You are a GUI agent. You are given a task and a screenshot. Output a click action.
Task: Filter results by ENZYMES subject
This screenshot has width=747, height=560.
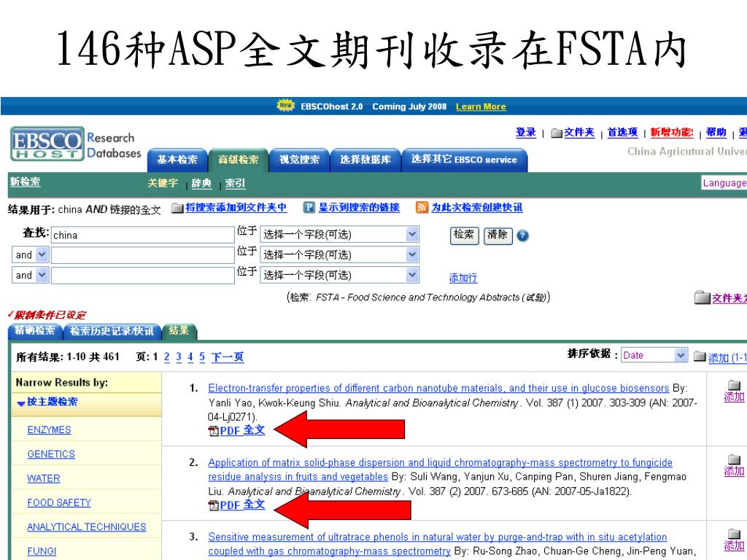(49, 430)
